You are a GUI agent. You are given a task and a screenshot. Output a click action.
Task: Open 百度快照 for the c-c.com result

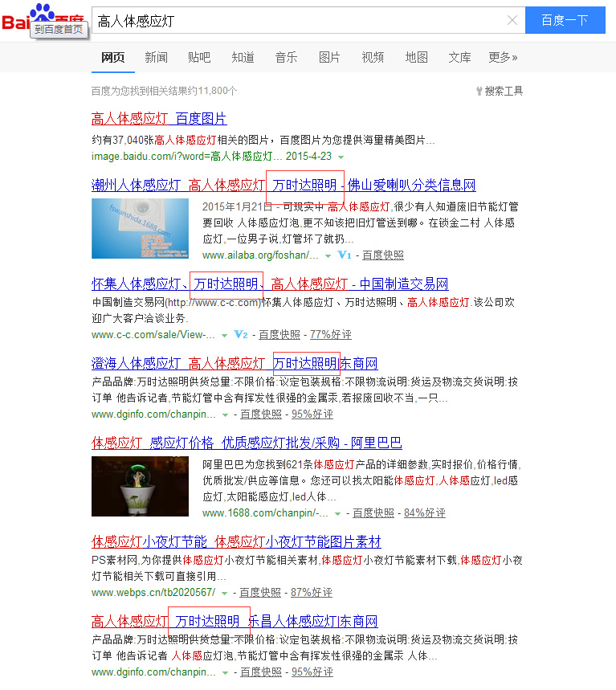click(x=279, y=335)
